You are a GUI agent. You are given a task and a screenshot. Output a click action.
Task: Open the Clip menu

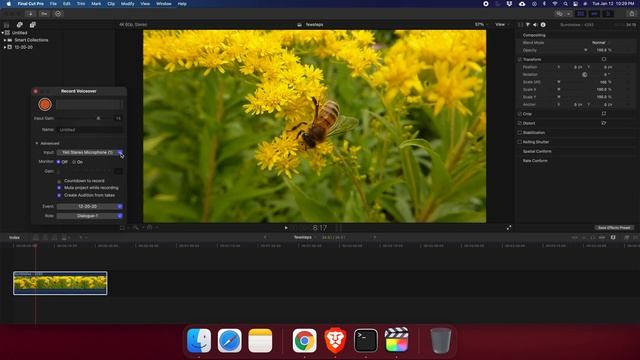111,4
